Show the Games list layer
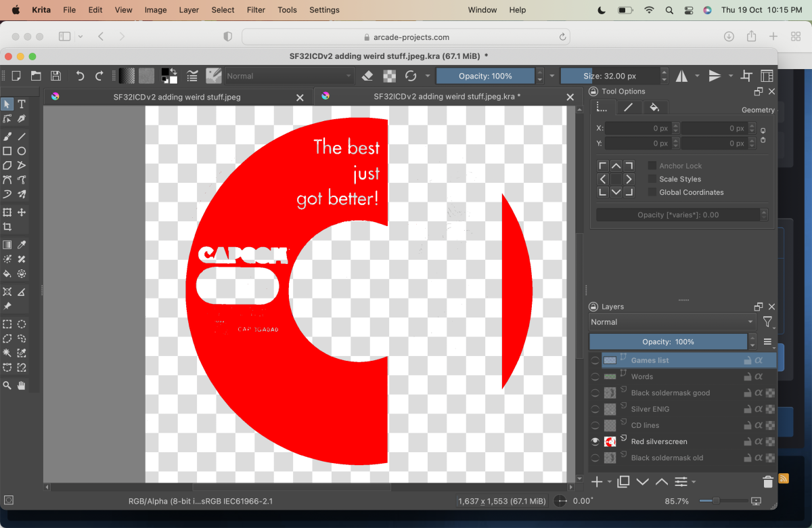This screenshot has width=812, height=528. (595, 360)
